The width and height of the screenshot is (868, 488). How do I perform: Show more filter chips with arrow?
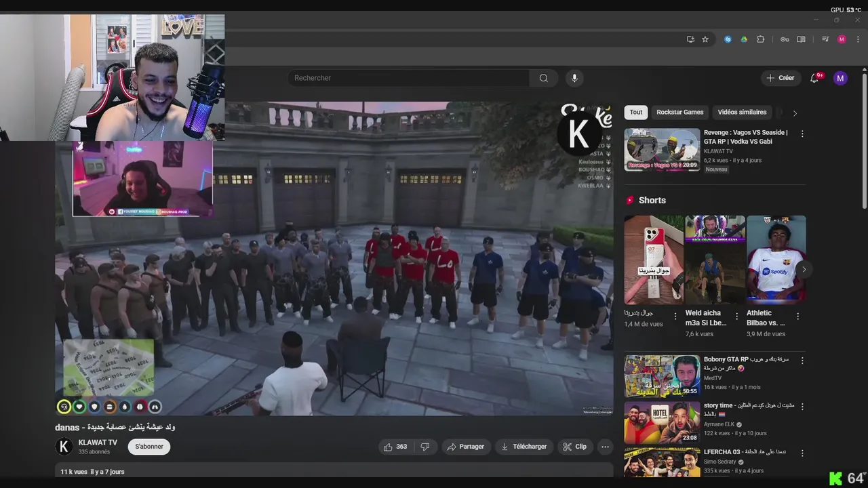795,113
